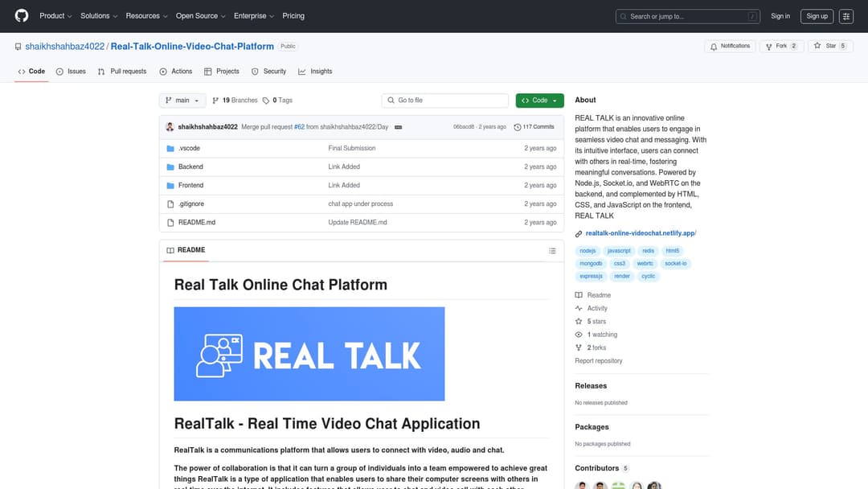Viewport: 868px width, 489px height.
Task: Open the Enterprise dropdown
Action: point(253,16)
